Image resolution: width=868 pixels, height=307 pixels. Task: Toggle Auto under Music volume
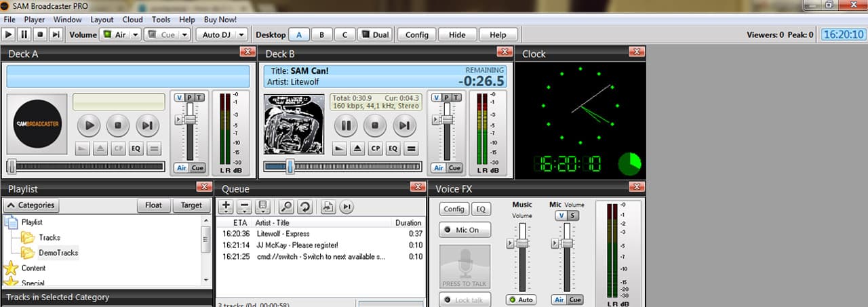point(521,300)
